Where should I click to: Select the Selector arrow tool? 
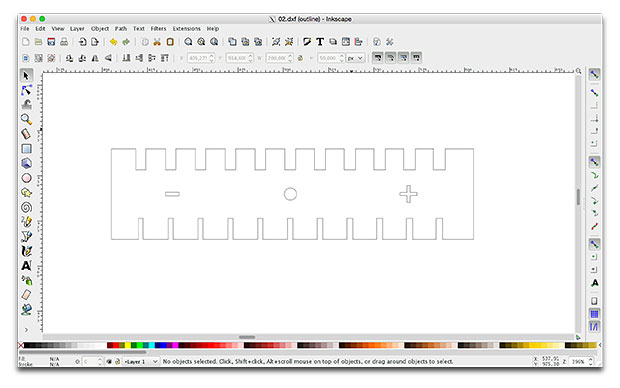coord(26,75)
